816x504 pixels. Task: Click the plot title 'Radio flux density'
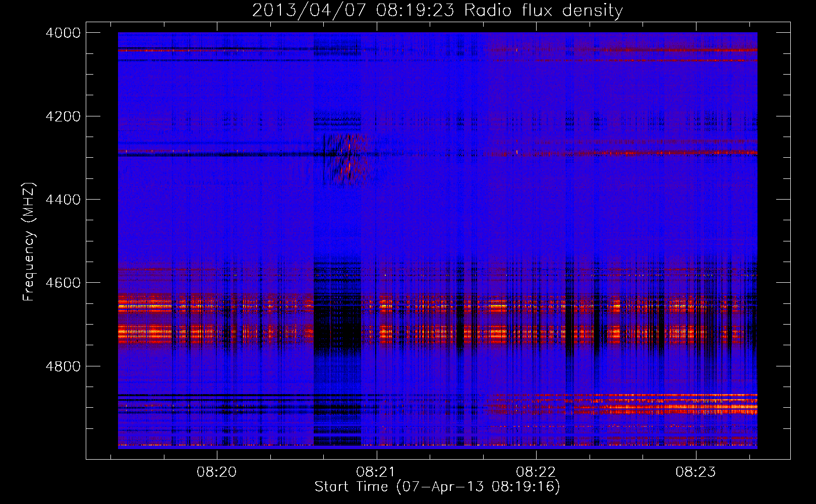544,11
